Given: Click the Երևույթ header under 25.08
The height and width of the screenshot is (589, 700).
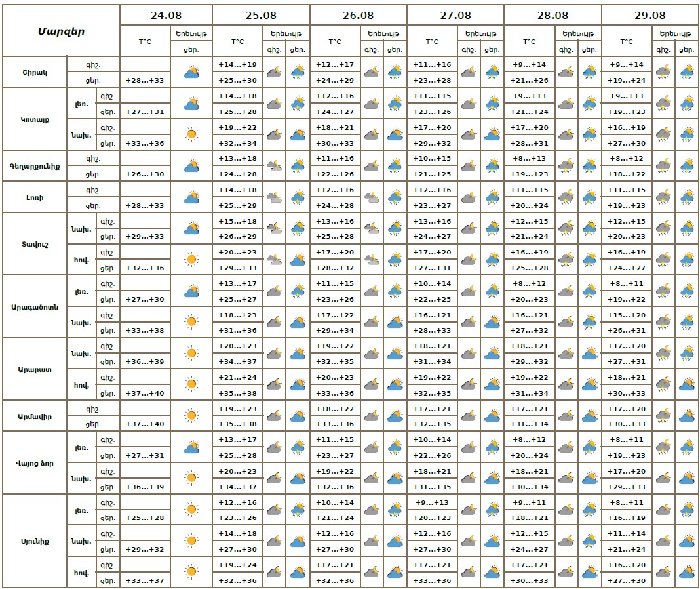Looking at the screenshot, I should [x=286, y=34].
